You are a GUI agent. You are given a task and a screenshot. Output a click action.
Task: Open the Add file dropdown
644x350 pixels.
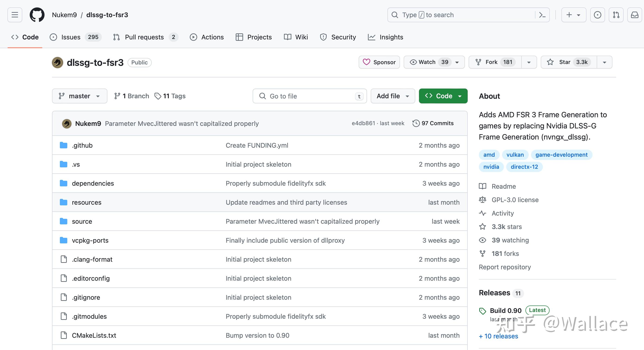[x=393, y=96]
